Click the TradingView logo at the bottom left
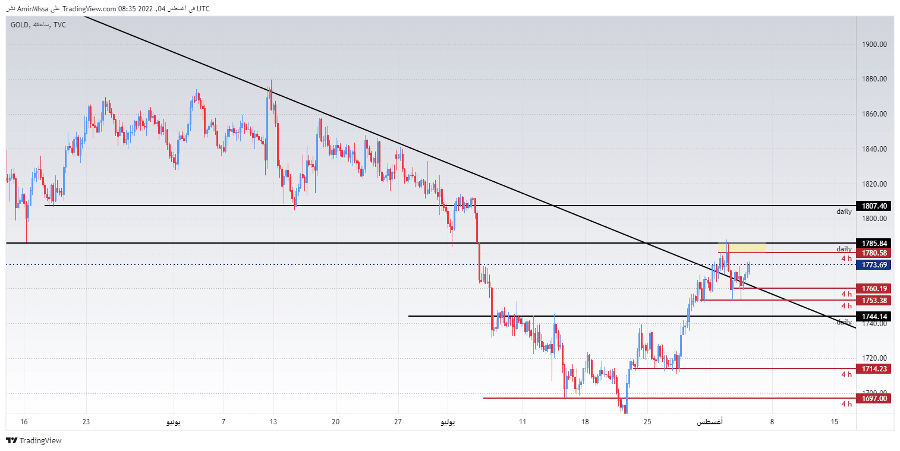 (33, 441)
